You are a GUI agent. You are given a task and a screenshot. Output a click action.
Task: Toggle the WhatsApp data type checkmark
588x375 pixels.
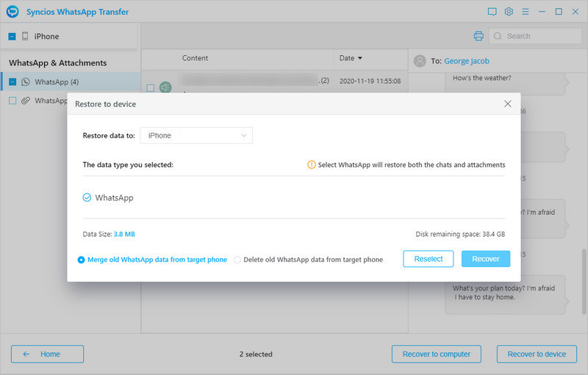[87, 197]
